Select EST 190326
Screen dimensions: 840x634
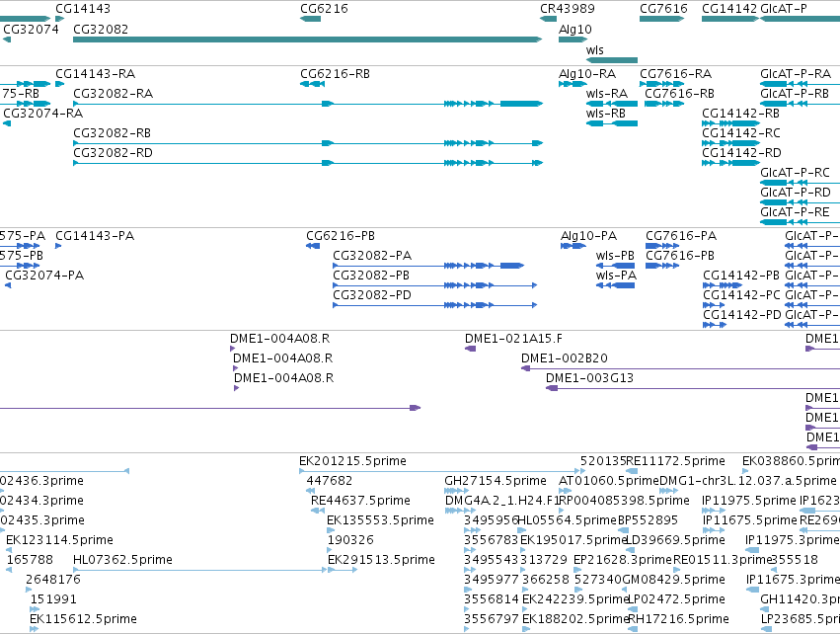(331, 550)
